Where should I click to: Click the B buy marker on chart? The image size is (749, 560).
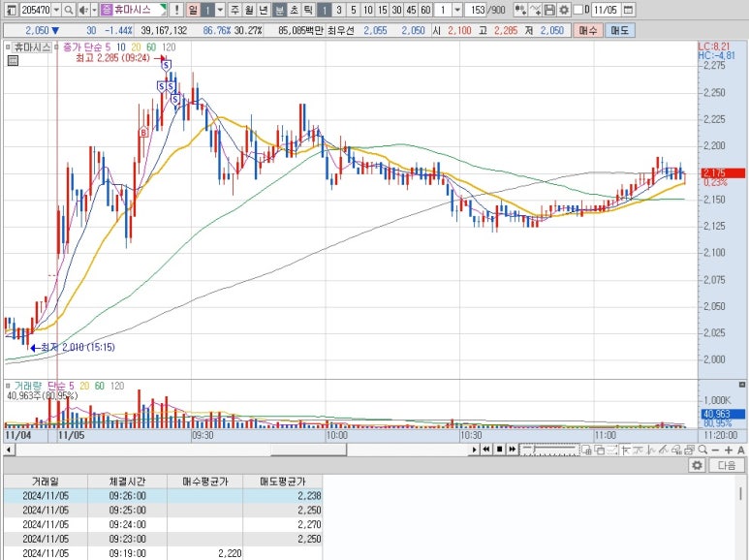(x=142, y=133)
